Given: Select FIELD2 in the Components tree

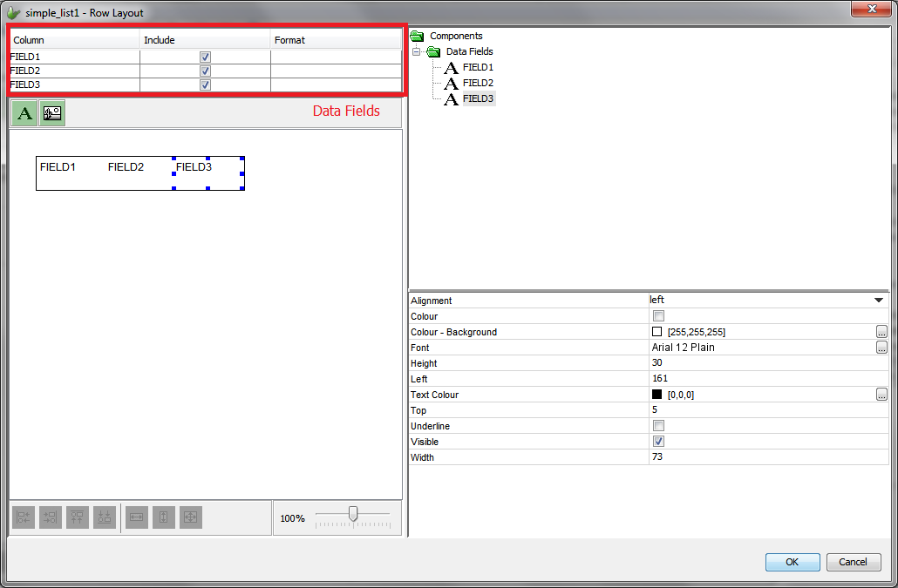Looking at the screenshot, I should click(x=478, y=83).
